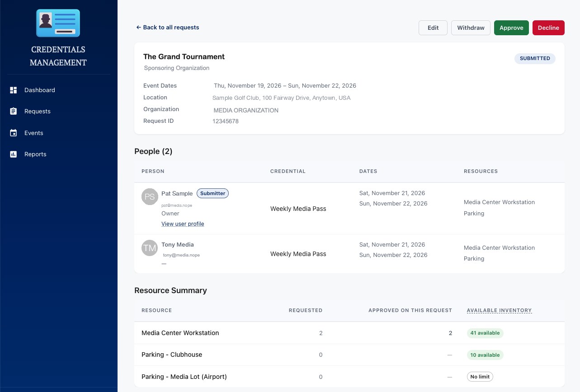Click the People (2) section heading

tap(153, 152)
